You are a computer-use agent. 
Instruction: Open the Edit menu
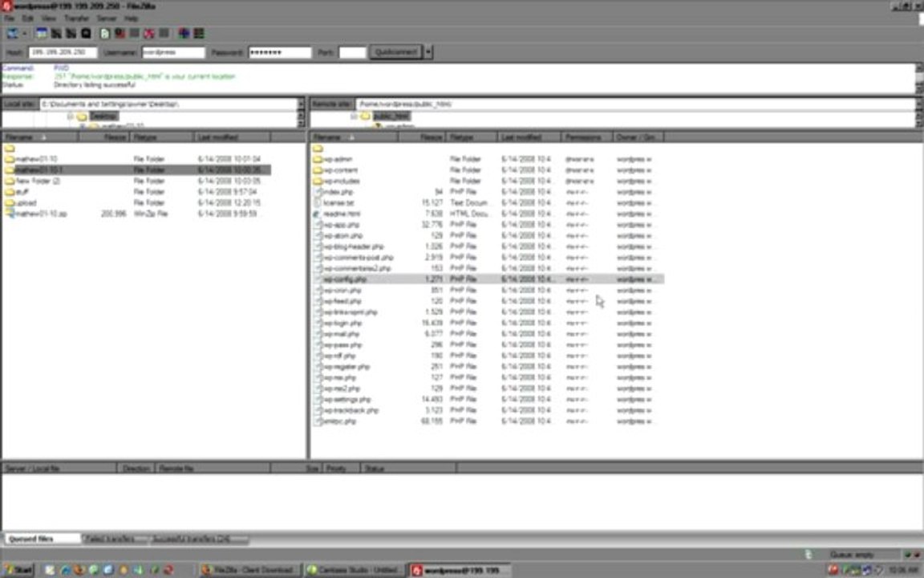(x=28, y=18)
